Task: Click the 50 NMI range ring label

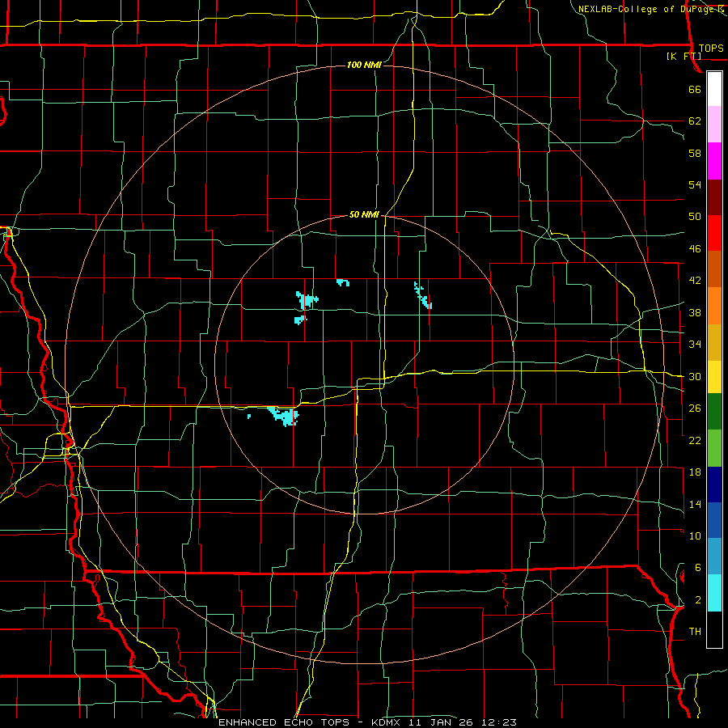Action: [x=364, y=214]
